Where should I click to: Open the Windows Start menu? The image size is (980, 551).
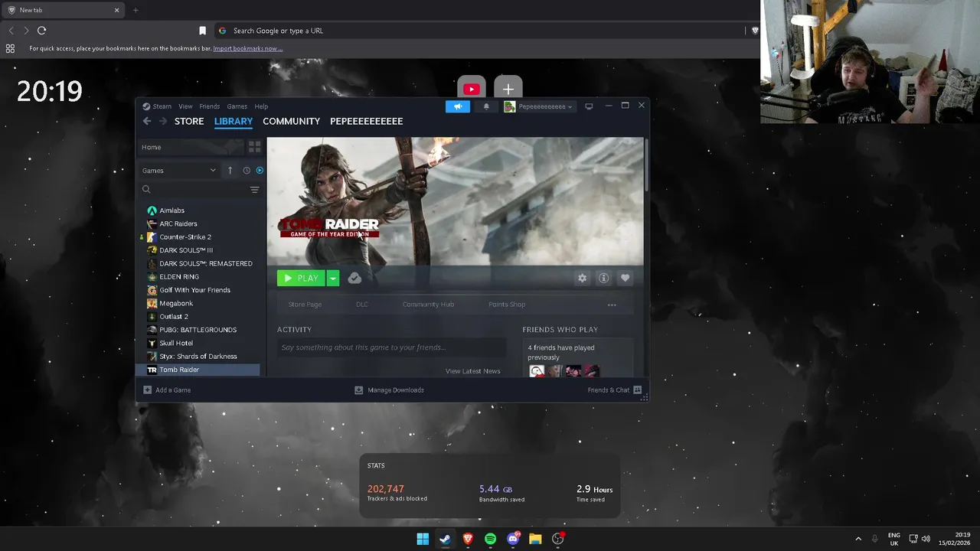tap(423, 539)
